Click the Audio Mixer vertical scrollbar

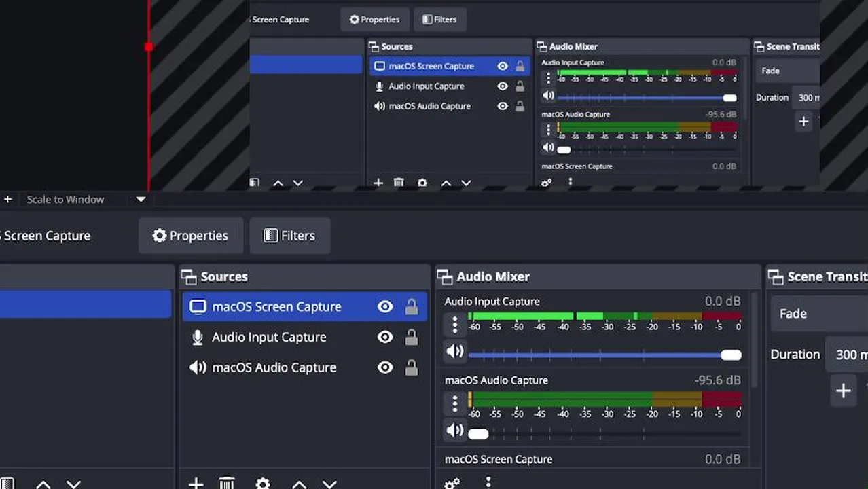tap(753, 340)
